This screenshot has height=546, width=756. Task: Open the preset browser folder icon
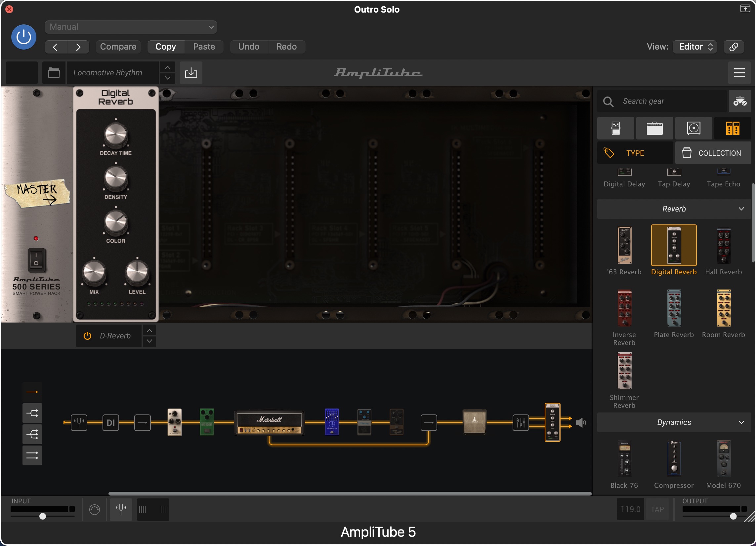[54, 73]
